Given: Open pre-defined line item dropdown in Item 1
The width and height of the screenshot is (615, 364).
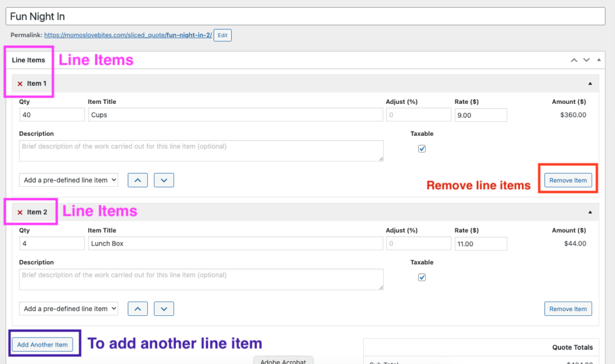Looking at the screenshot, I should tap(68, 180).
